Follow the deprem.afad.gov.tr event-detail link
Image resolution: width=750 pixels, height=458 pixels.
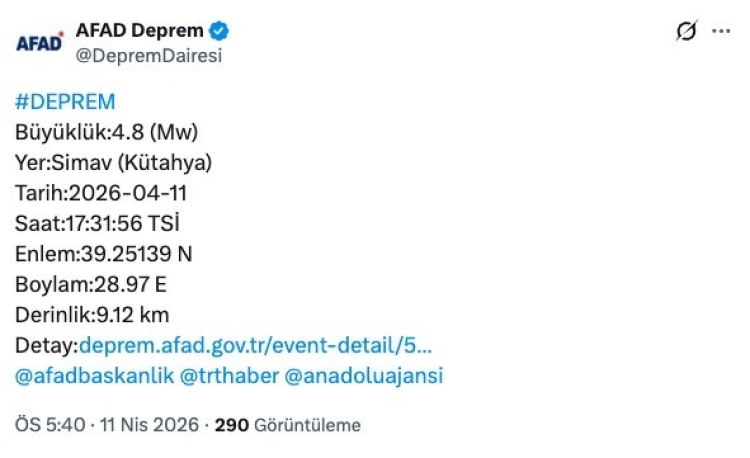(255, 346)
